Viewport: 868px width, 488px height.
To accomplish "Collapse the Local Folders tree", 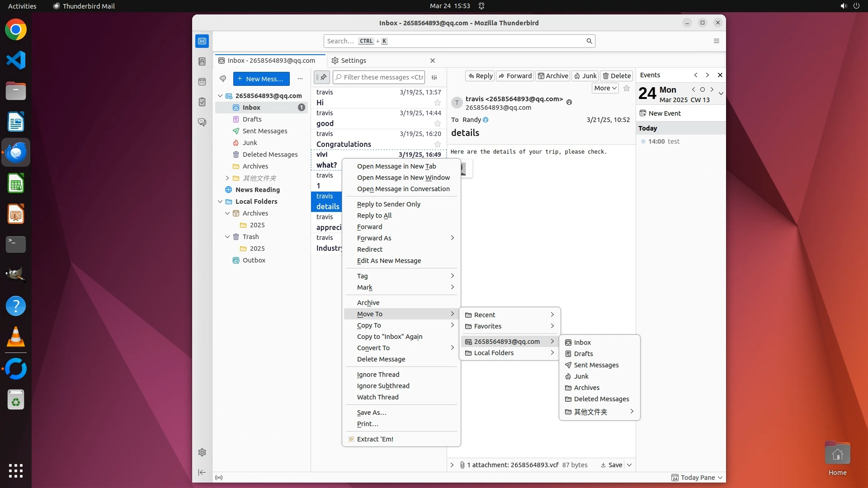I will (220, 202).
